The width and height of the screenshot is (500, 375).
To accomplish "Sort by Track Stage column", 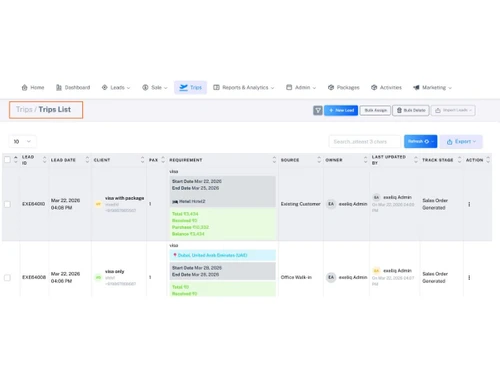I will tap(459, 160).
